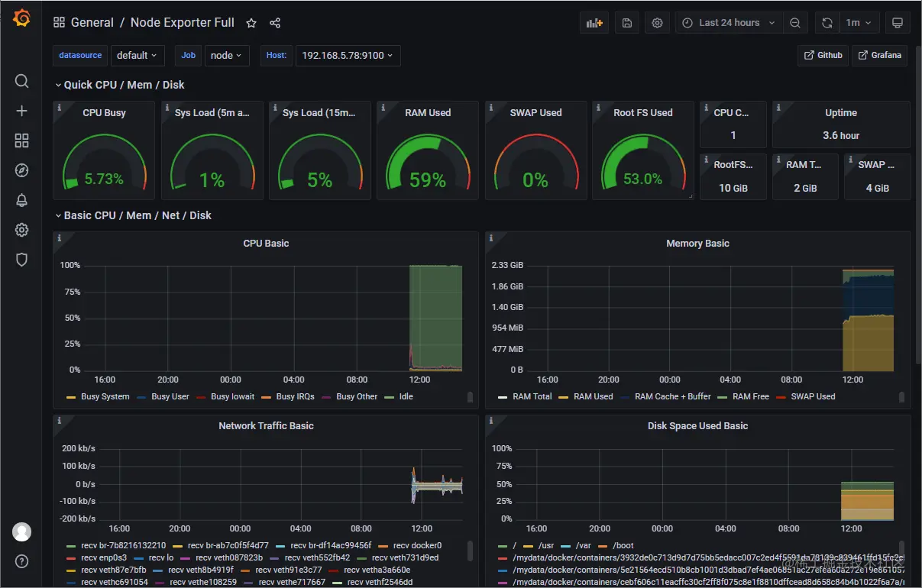Open the Alerting bell icon
This screenshot has height=588, width=922.
[21, 200]
